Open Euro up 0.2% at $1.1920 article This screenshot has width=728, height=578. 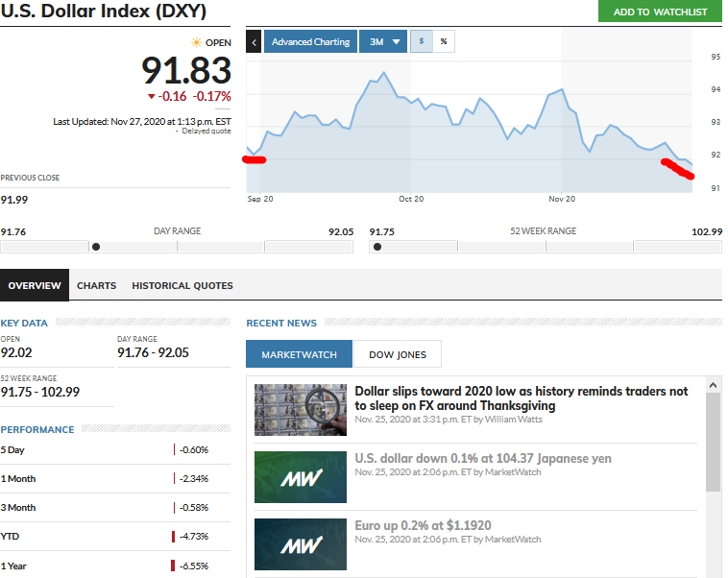pyautogui.click(x=423, y=525)
